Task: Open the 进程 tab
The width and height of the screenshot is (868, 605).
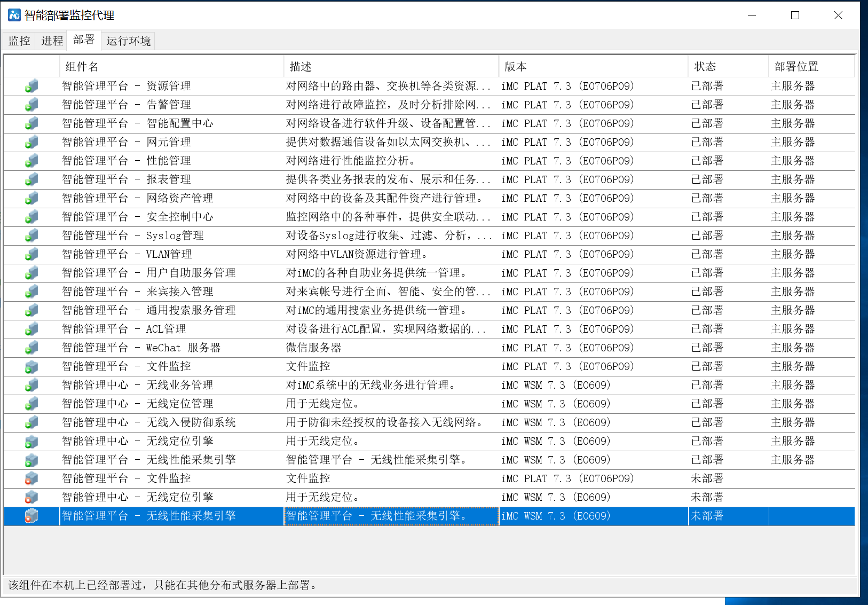Action: (52, 41)
